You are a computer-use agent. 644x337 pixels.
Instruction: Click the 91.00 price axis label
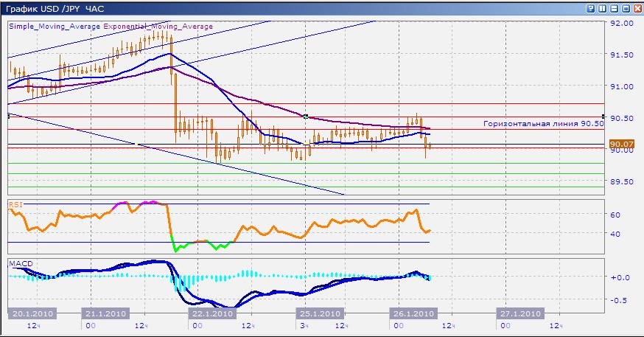click(x=622, y=87)
